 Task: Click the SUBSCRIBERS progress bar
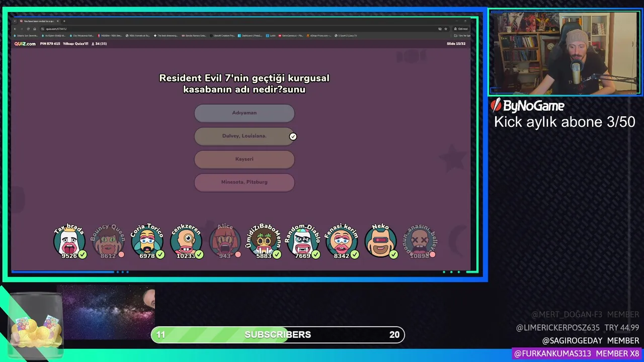coord(278,335)
